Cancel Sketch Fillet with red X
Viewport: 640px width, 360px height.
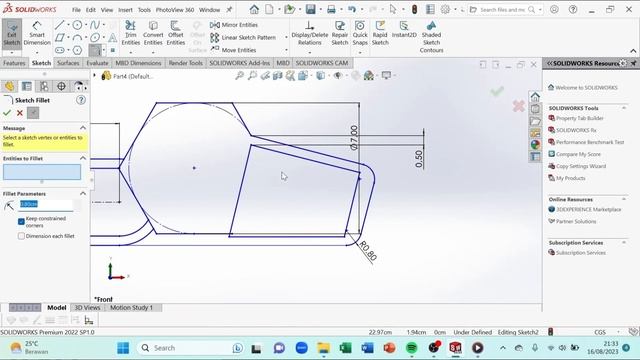point(20,113)
